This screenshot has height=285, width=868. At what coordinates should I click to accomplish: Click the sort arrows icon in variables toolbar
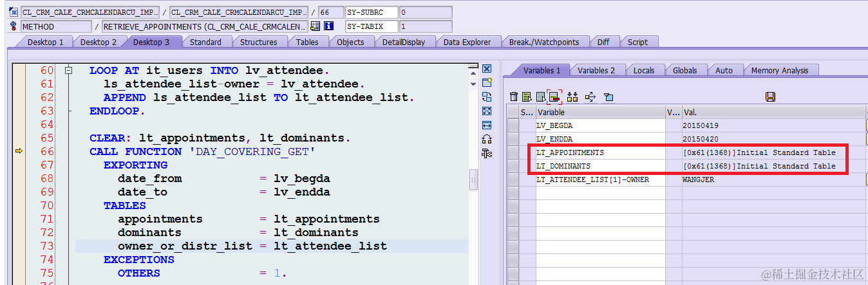click(572, 97)
